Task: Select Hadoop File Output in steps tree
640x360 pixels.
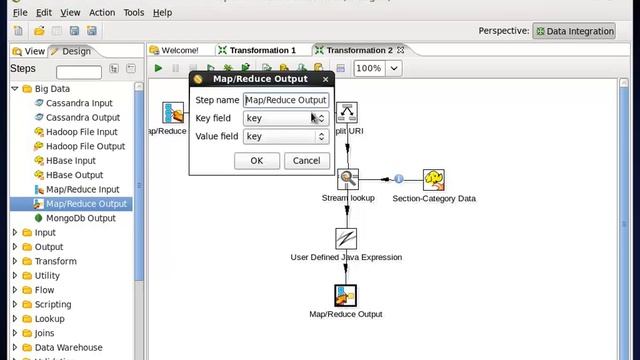Action: (85, 146)
